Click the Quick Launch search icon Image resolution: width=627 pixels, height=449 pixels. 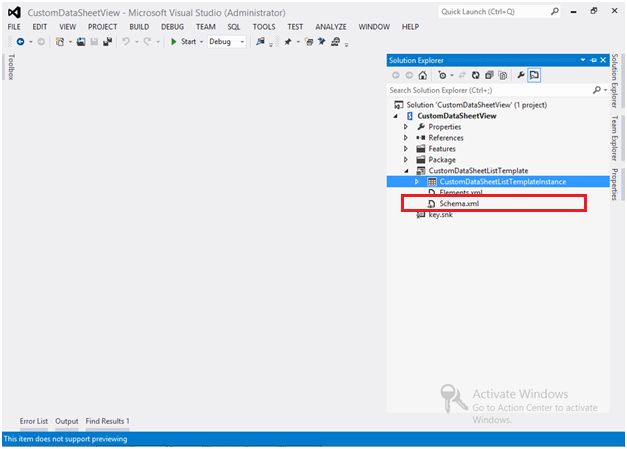[x=555, y=12]
